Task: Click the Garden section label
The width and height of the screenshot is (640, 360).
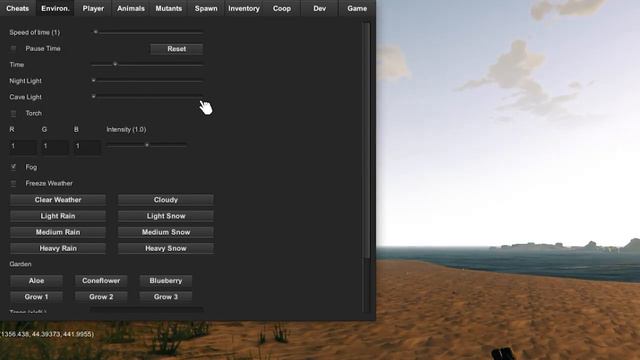Action: click(20, 264)
